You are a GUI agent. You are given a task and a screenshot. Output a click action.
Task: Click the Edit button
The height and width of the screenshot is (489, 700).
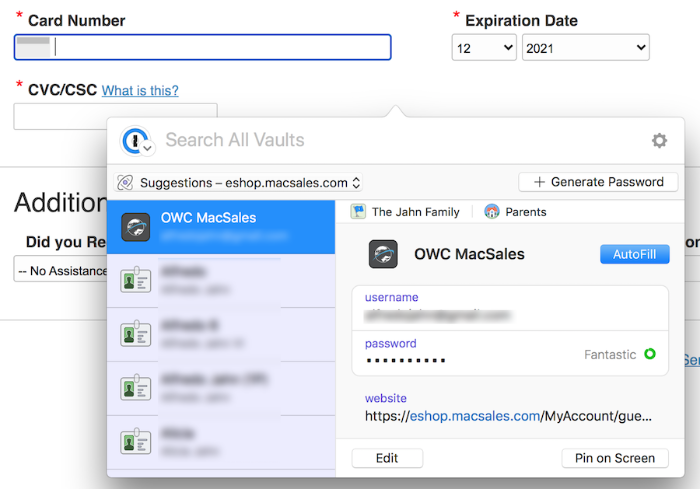point(387,458)
